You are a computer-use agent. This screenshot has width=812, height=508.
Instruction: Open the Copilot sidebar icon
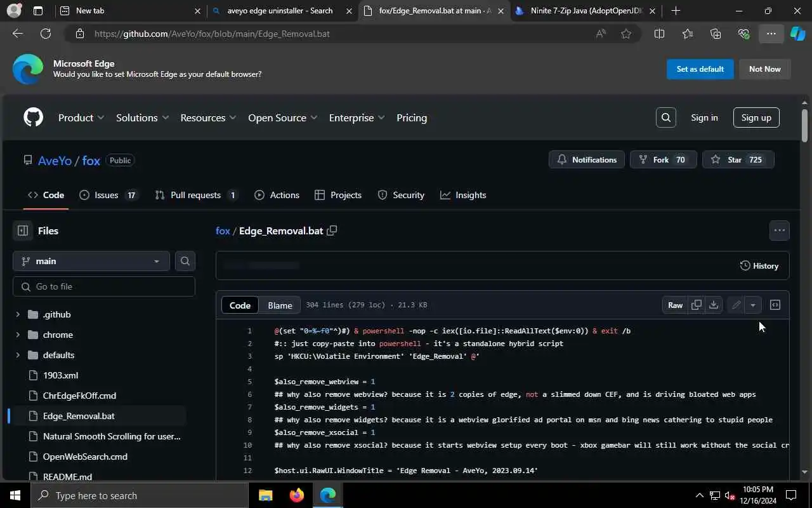[798, 34]
